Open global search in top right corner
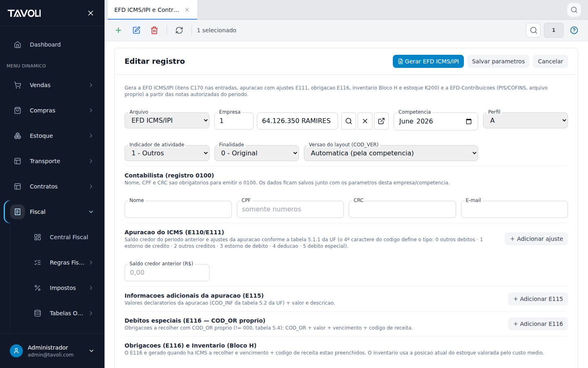The width and height of the screenshot is (588, 368). click(574, 10)
